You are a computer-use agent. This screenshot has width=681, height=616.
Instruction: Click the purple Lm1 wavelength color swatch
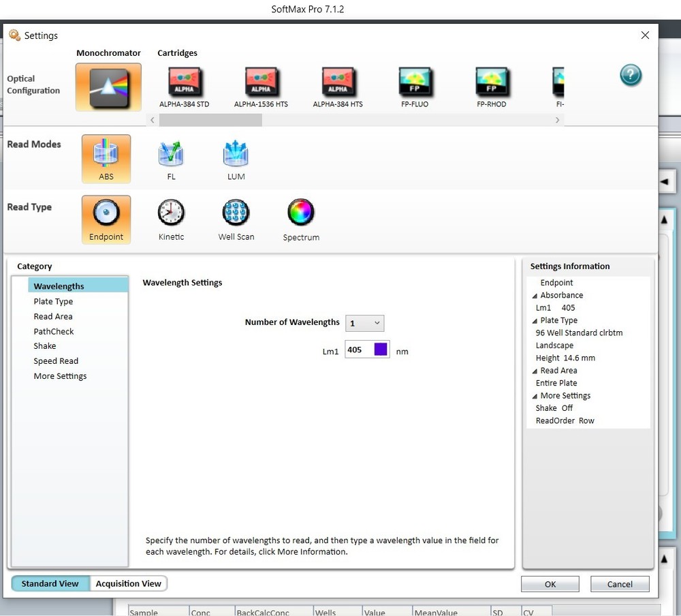click(x=381, y=349)
